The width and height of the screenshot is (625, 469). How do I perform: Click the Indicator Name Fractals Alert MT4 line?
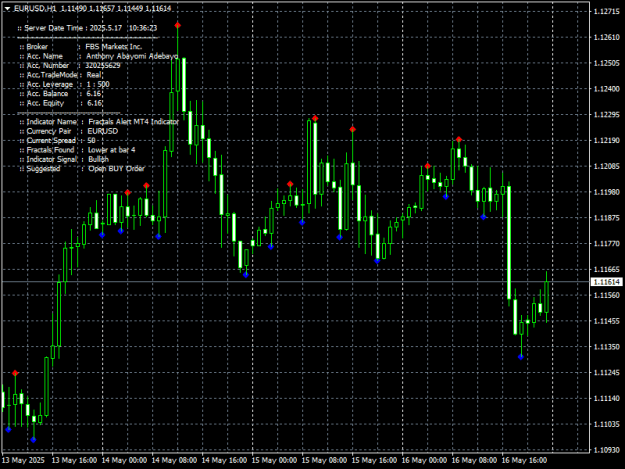pyautogui.click(x=99, y=122)
